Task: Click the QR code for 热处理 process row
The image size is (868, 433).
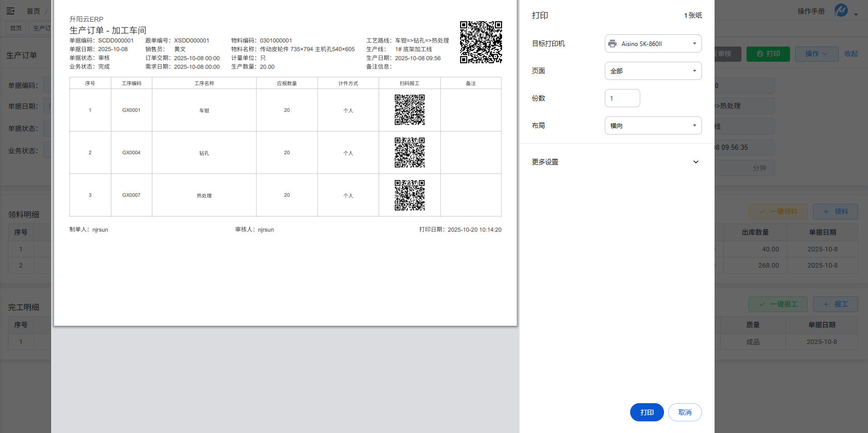Action: click(409, 195)
